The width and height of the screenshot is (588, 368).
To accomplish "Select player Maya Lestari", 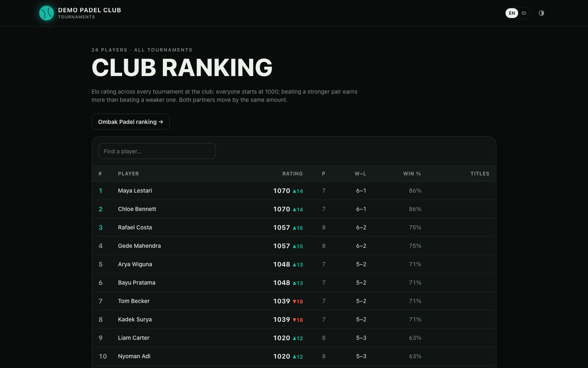I will [135, 191].
